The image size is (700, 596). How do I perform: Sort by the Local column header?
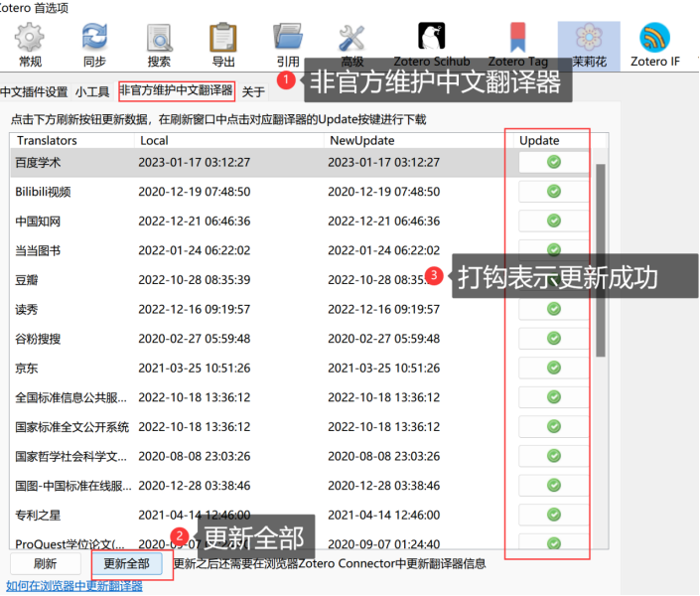coord(229,140)
